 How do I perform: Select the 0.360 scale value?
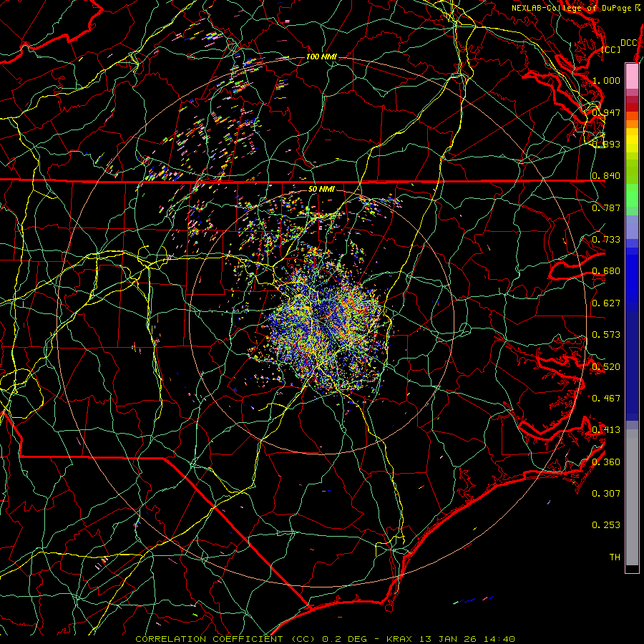(x=606, y=462)
